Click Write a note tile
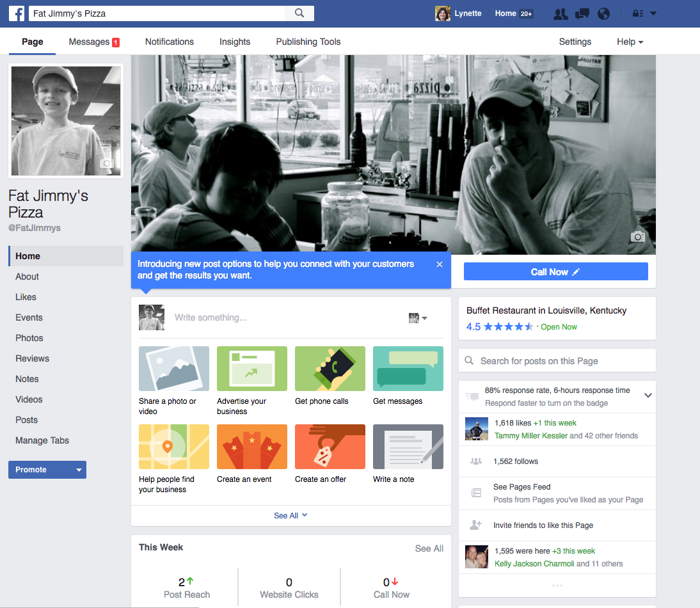Image resolution: width=700 pixels, height=608 pixels. [408, 454]
